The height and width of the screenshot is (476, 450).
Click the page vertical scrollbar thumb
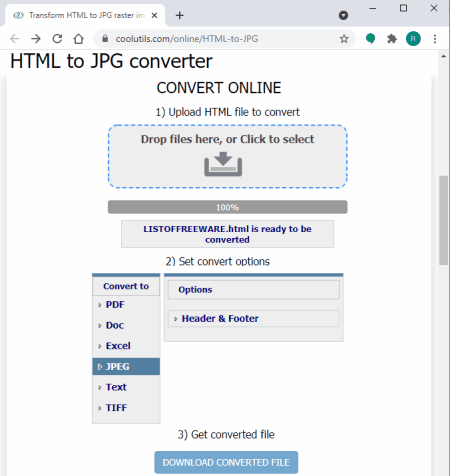coord(443,220)
